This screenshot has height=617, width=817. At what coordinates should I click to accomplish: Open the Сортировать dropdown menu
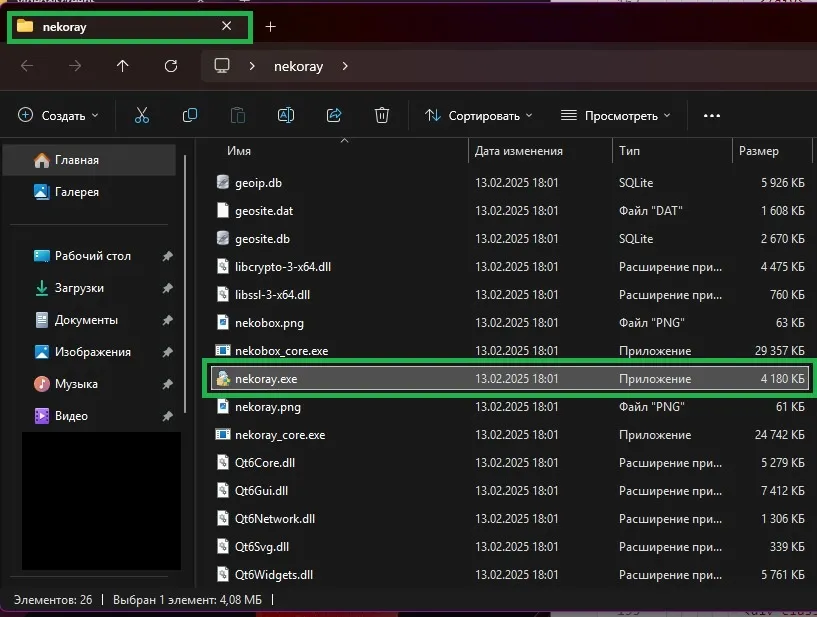(478, 115)
